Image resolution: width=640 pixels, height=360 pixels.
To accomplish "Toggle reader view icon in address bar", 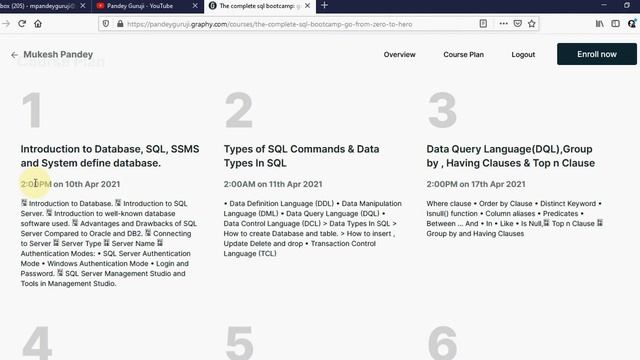I will point(483,24).
